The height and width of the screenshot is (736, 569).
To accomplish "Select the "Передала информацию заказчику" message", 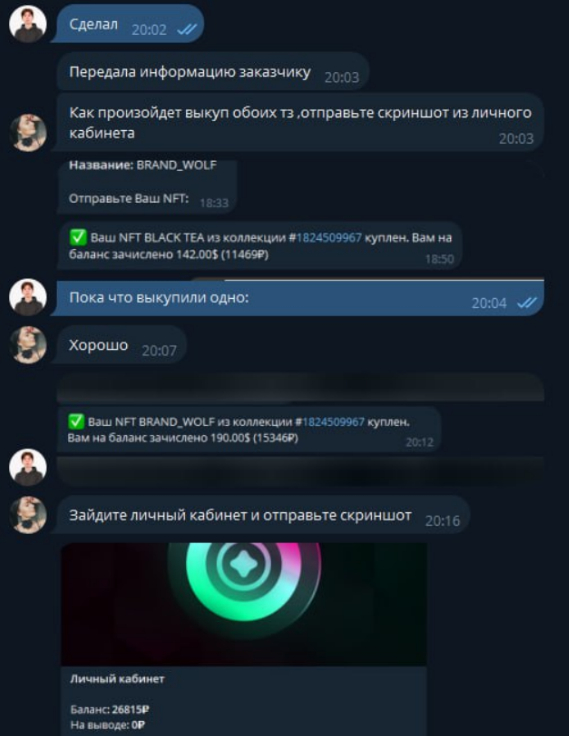I will click(213, 71).
